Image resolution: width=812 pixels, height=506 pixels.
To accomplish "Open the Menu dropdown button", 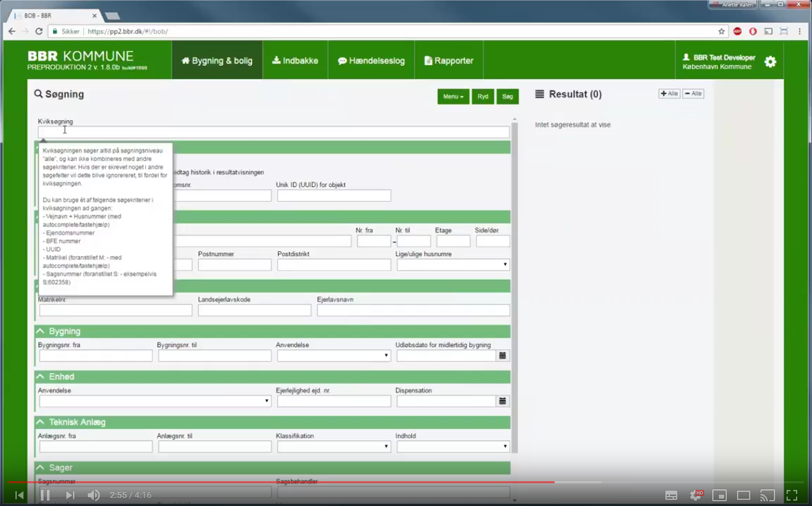I will click(x=453, y=97).
